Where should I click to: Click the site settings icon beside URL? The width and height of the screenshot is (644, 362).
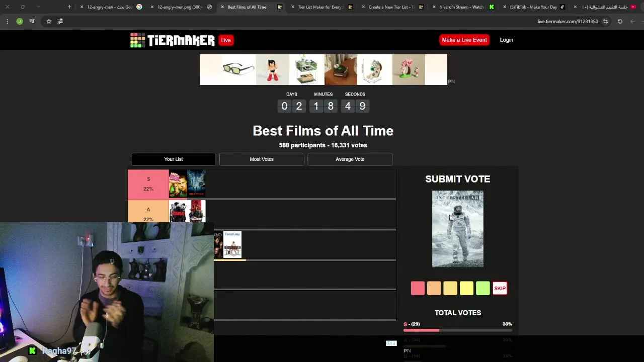[x=606, y=22]
